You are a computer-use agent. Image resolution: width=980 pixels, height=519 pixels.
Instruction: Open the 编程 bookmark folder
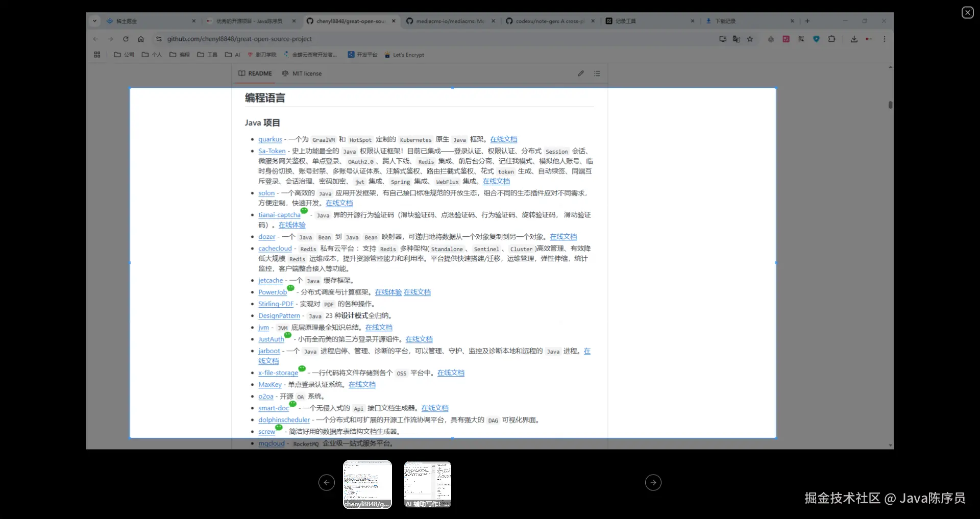point(180,55)
